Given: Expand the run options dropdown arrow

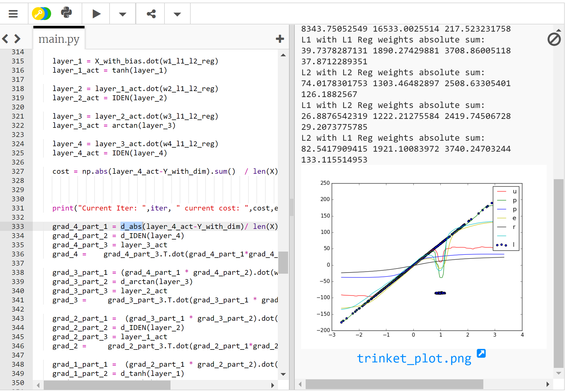Looking at the screenshot, I should [x=123, y=14].
